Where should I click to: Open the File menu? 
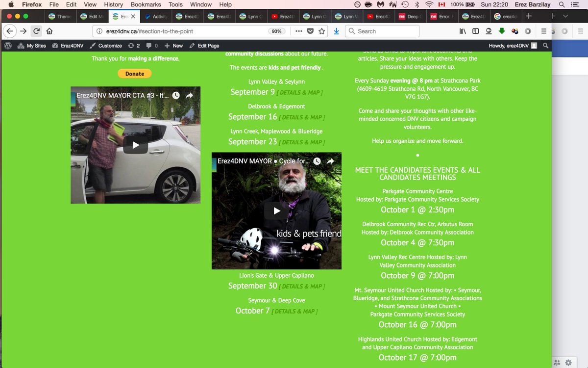click(54, 4)
